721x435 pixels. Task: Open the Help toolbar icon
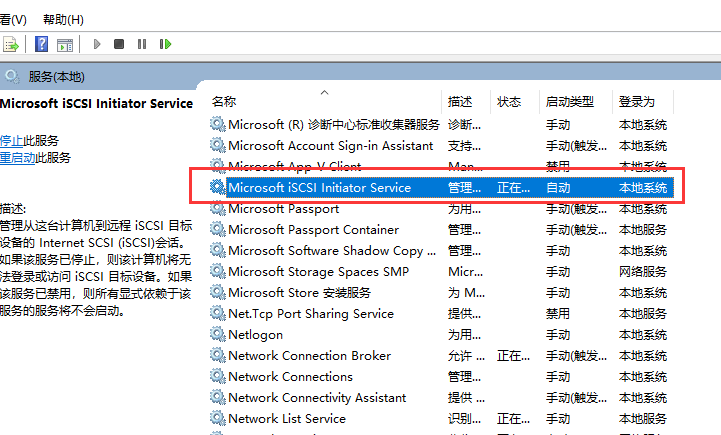(x=41, y=44)
